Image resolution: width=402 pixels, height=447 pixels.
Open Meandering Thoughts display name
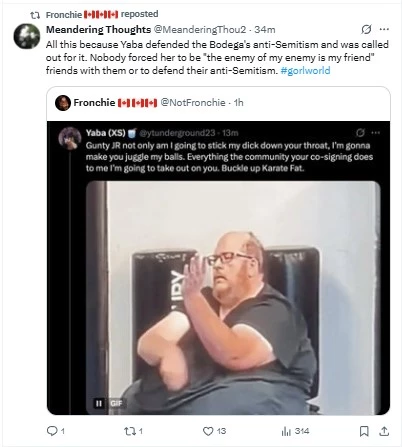[x=98, y=30]
